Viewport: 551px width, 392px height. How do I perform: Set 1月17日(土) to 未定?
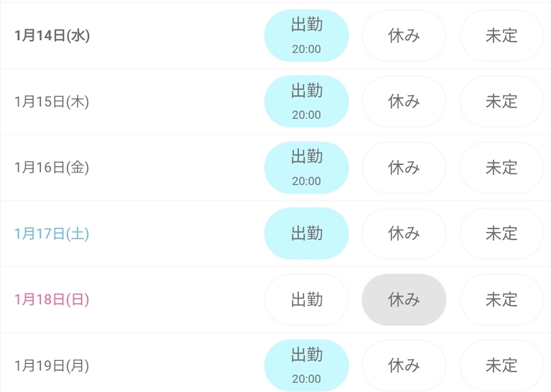tap(502, 233)
